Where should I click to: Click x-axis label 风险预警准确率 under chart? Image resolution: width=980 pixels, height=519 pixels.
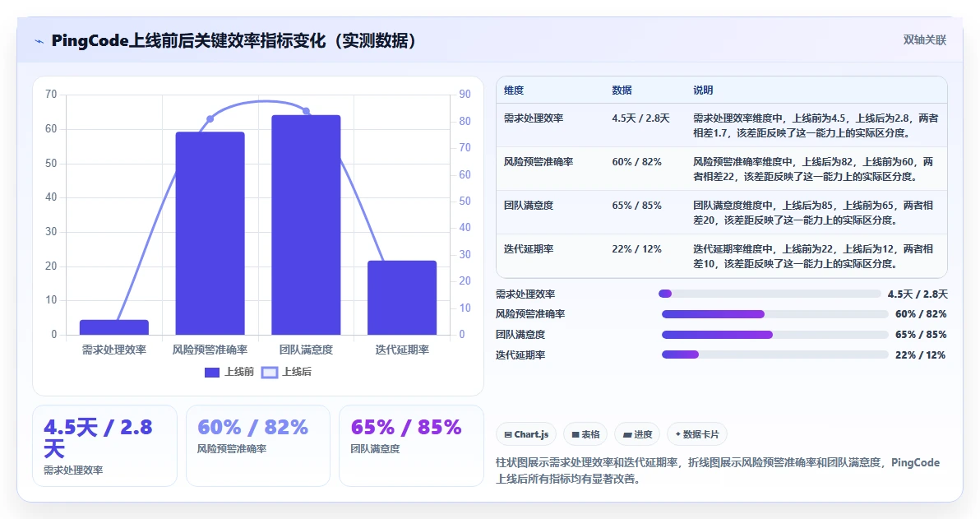coord(210,350)
